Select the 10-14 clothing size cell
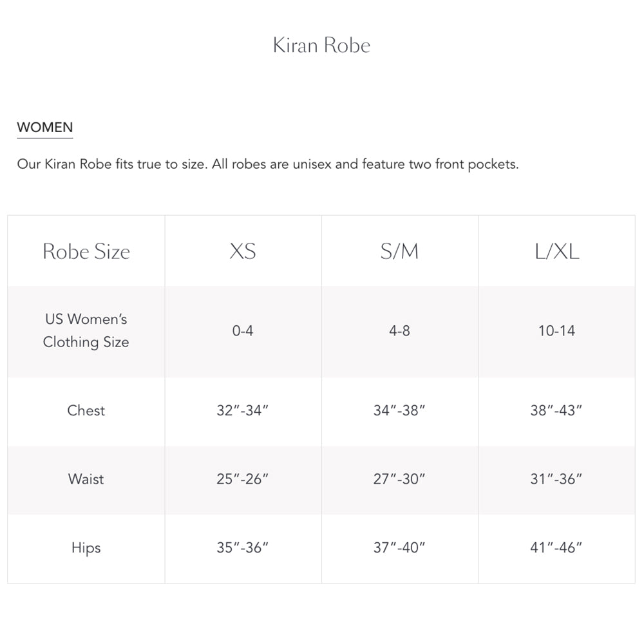 556,331
